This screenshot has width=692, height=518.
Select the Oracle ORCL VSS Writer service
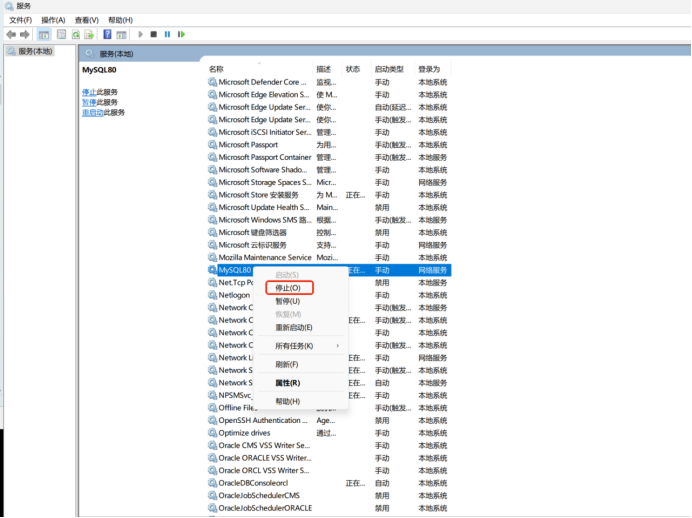pos(329,470)
